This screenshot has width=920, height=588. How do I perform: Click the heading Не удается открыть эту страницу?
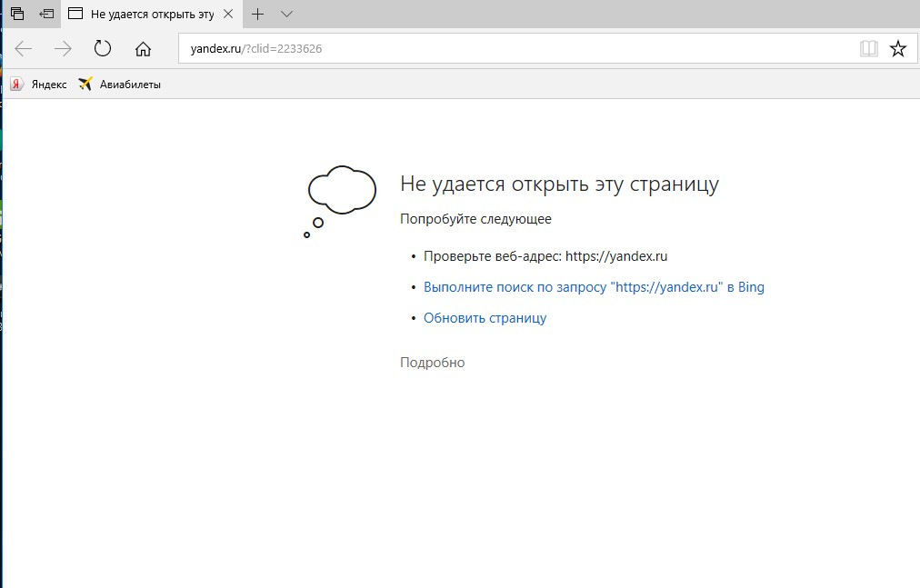click(x=559, y=184)
